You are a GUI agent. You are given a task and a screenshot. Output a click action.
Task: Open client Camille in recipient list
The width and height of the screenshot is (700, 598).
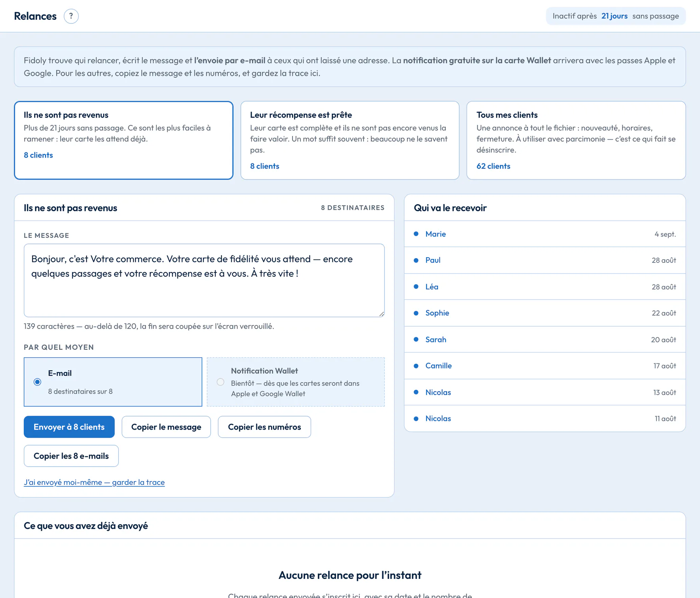point(438,366)
